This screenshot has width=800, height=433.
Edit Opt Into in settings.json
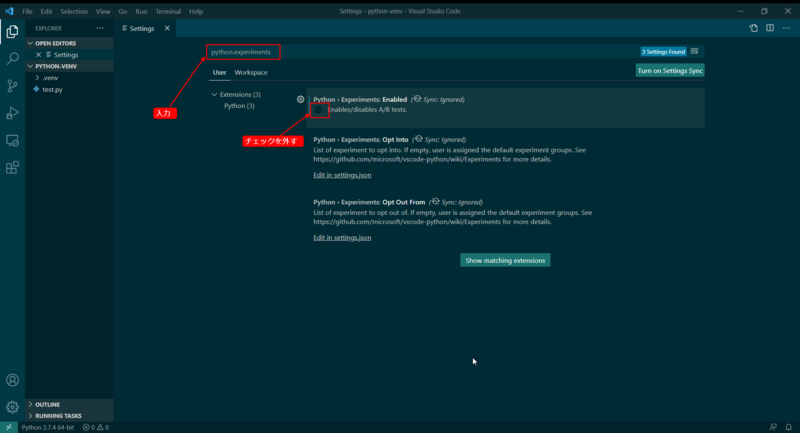pyautogui.click(x=342, y=175)
